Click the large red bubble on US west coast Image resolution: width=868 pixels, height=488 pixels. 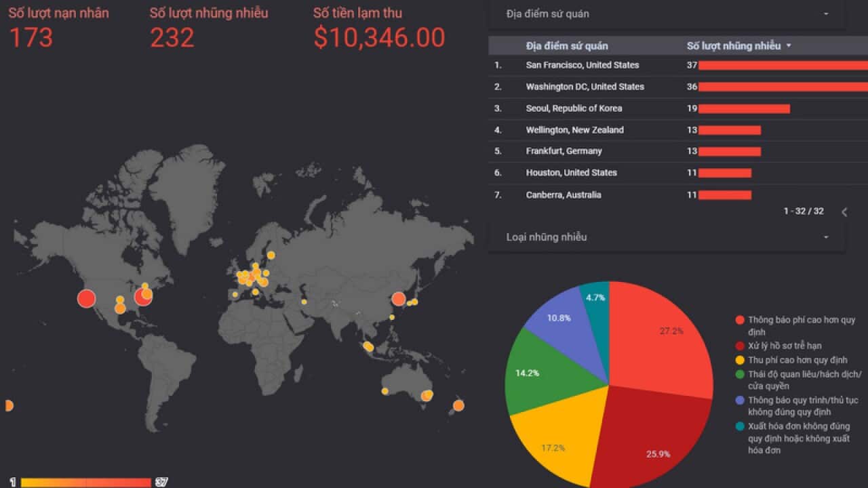(86, 298)
